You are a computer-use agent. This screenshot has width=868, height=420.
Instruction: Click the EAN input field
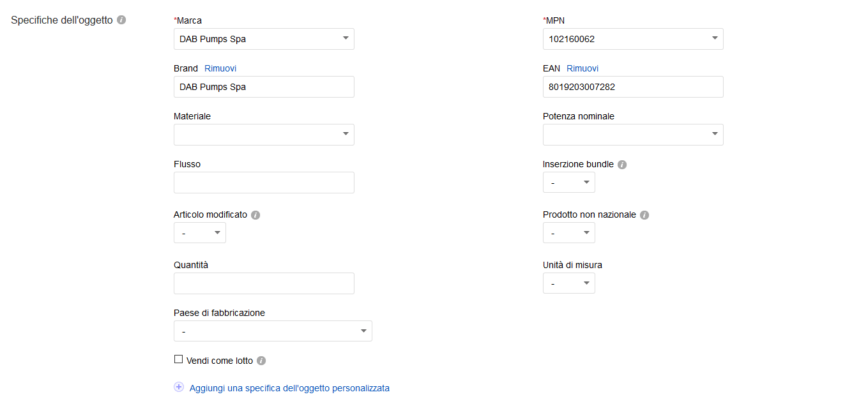click(x=633, y=87)
